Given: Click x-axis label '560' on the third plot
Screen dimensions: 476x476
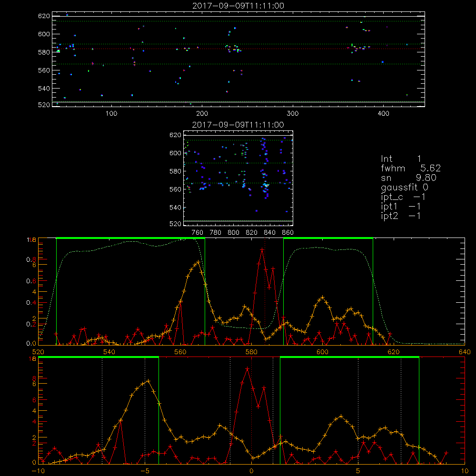Looking at the screenshot, I should (x=180, y=352).
